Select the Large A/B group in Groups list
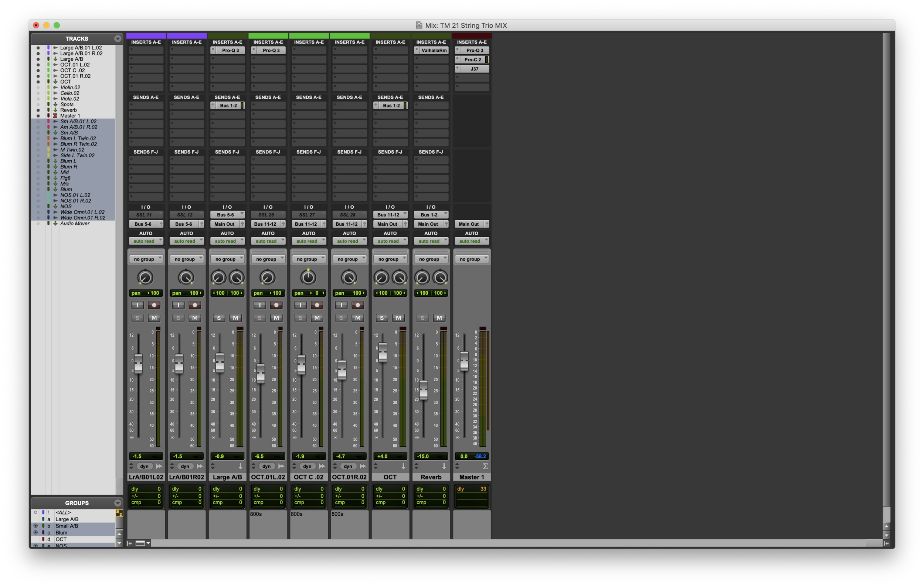 coord(67,519)
